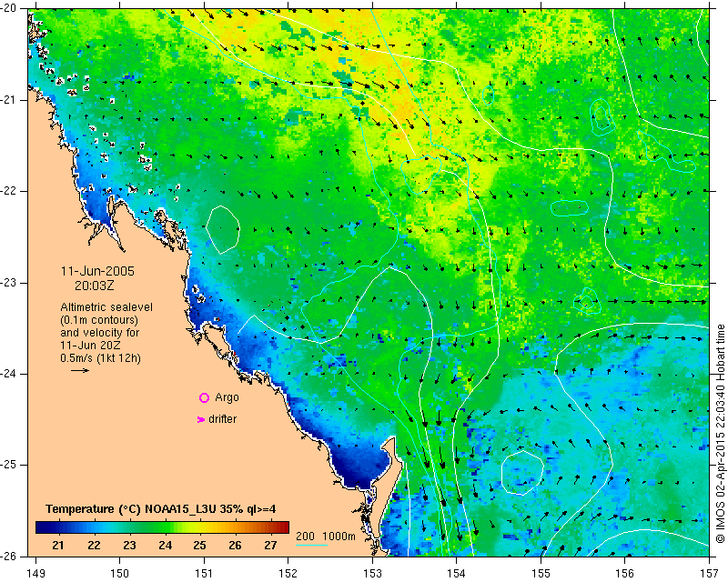This screenshot has height=582, width=728.
Task: Click the '25' color bar tick value
Action: pos(199,545)
